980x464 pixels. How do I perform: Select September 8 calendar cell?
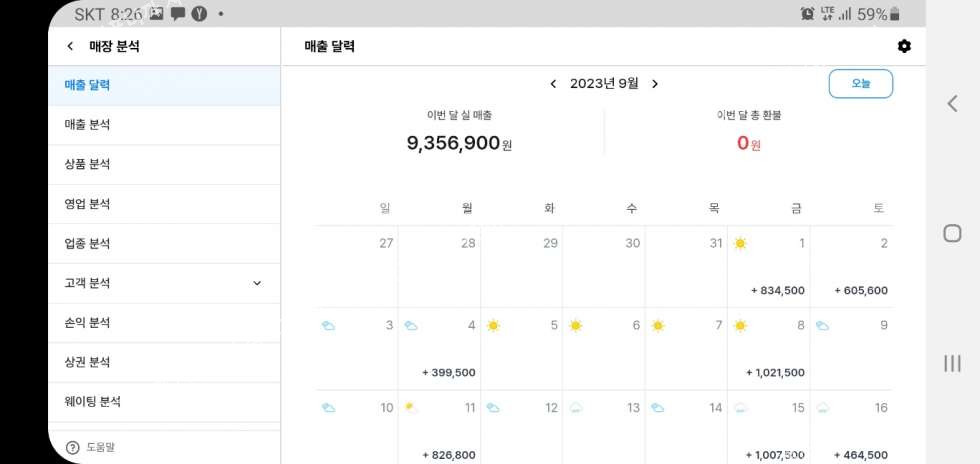768,348
